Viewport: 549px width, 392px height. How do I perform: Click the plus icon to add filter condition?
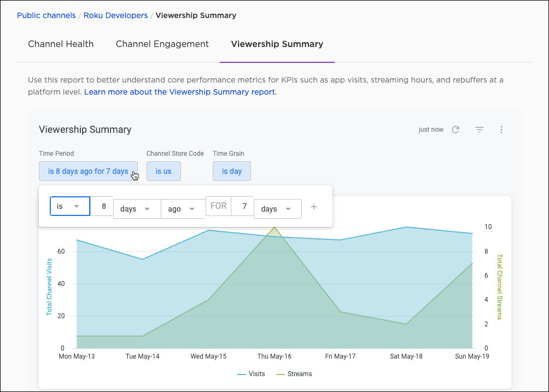pos(314,207)
